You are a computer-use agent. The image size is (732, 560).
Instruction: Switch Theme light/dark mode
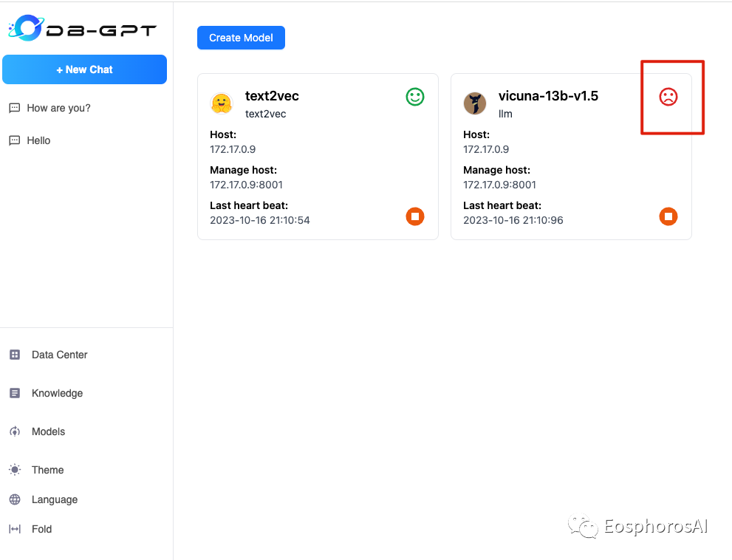[47, 470]
